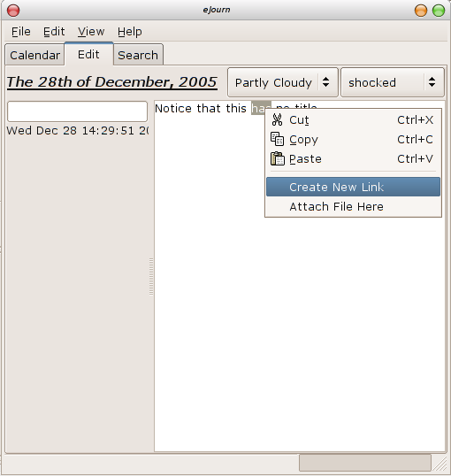Click the Ctrl+X shortcut label
The width and height of the screenshot is (451, 476).
(x=416, y=120)
